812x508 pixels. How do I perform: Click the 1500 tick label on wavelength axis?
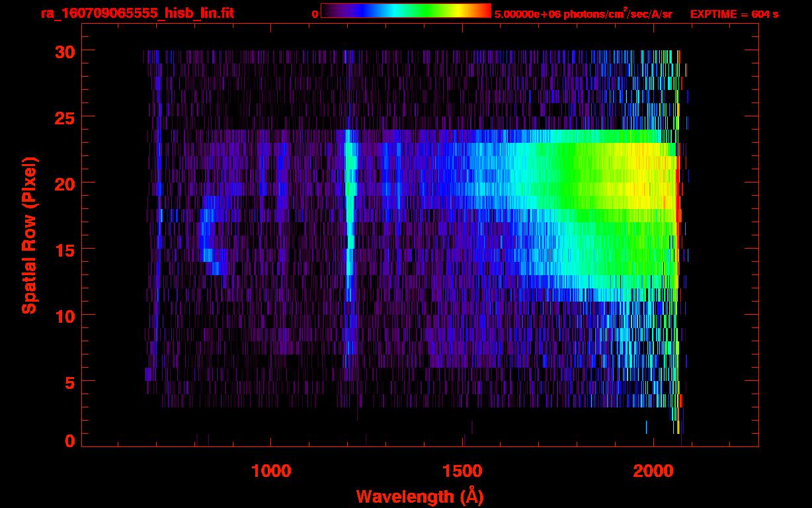(x=462, y=471)
